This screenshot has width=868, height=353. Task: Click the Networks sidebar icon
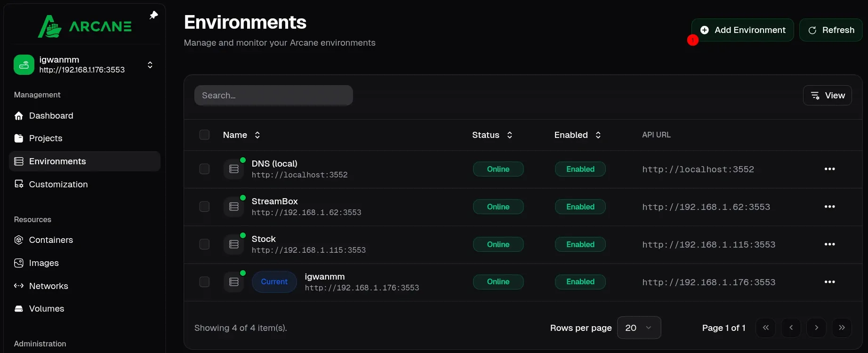click(x=19, y=286)
